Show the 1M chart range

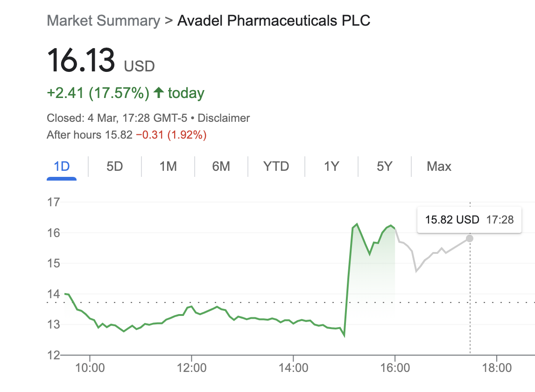click(168, 167)
